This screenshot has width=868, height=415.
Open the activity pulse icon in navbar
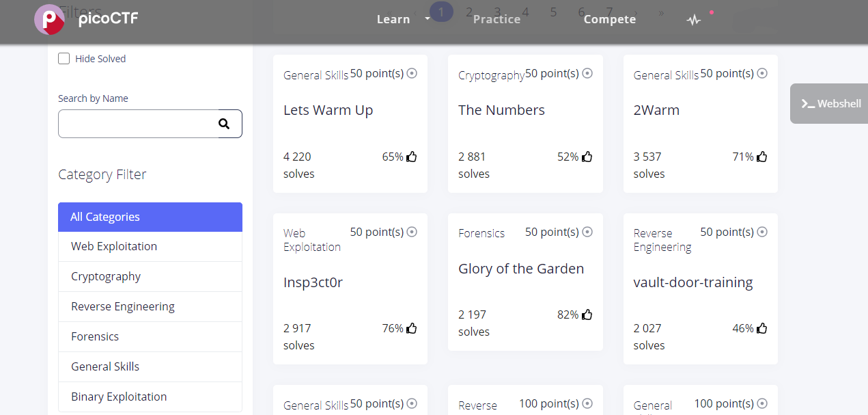[693, 20]
